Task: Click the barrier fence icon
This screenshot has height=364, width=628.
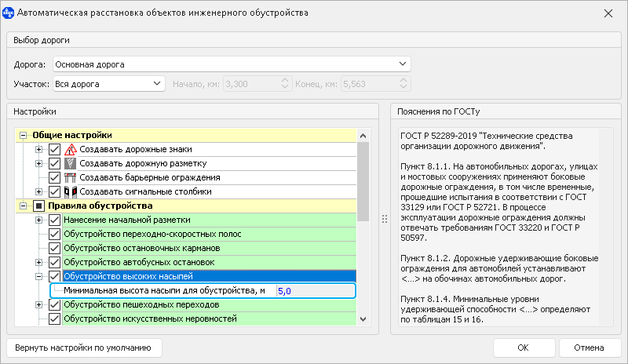Action: (70, 177)
